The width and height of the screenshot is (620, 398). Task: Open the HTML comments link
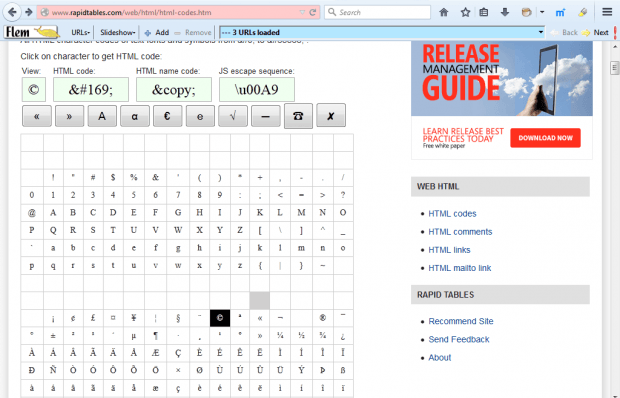point(460,232)
